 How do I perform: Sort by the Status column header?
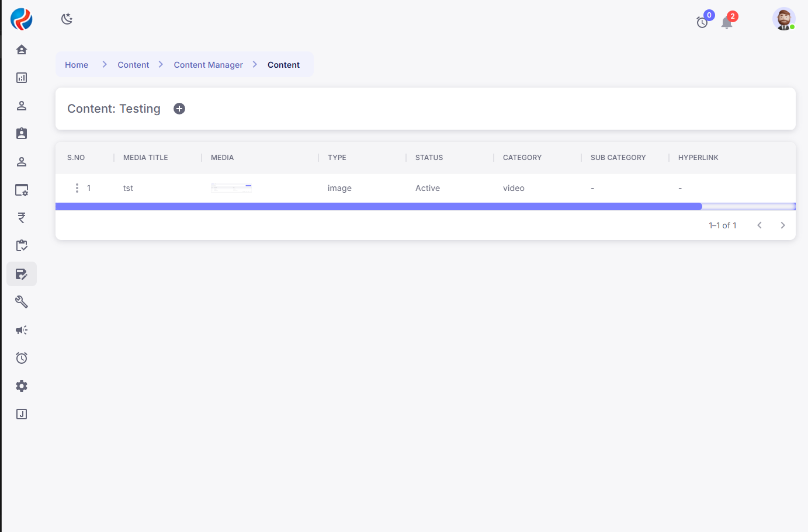coord(429,158)
